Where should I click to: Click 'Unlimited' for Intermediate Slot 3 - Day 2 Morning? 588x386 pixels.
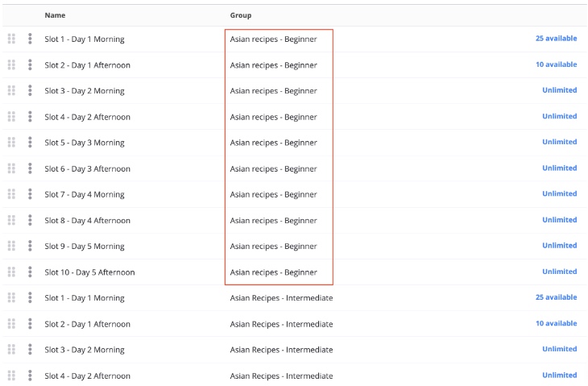point(560,349)
